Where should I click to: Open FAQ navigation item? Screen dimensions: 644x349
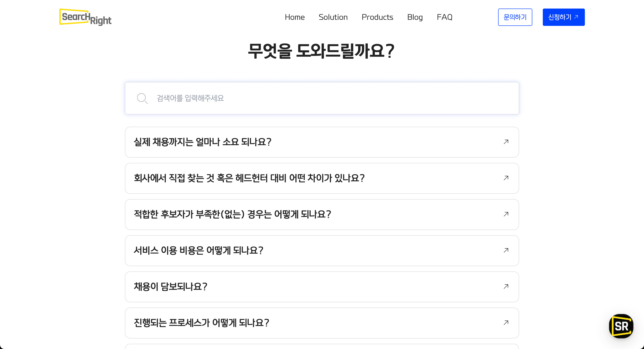(444, 17)
